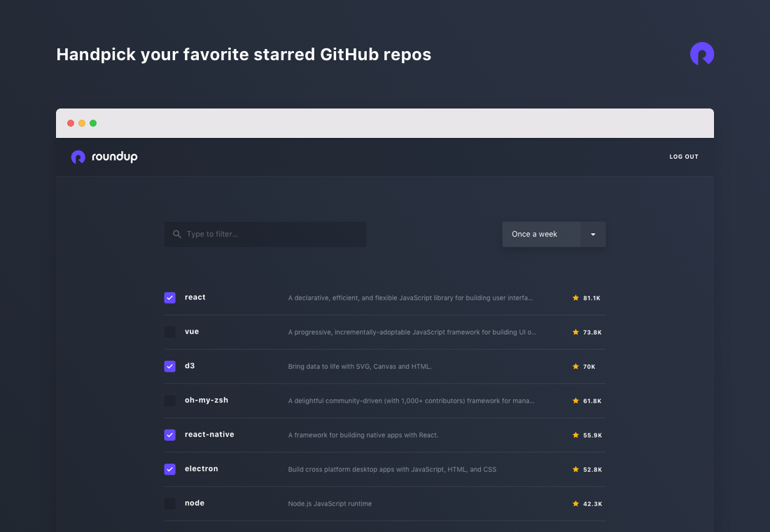The height and width of the screenshot is (532, 770).
Task: Click the 55.9K star count
Action: click(x=593, y=435)
